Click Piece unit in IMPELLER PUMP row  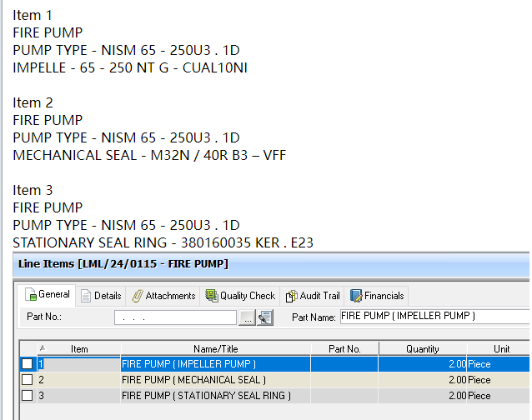point(479,364)
